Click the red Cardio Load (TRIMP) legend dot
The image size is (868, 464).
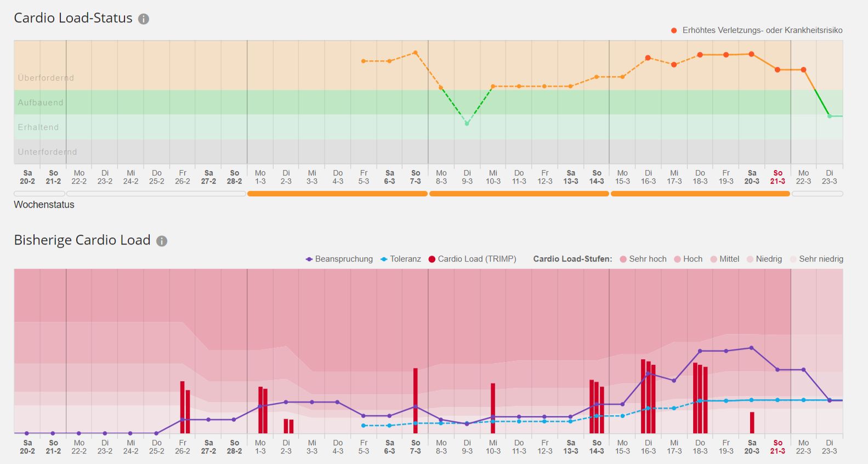432,259
